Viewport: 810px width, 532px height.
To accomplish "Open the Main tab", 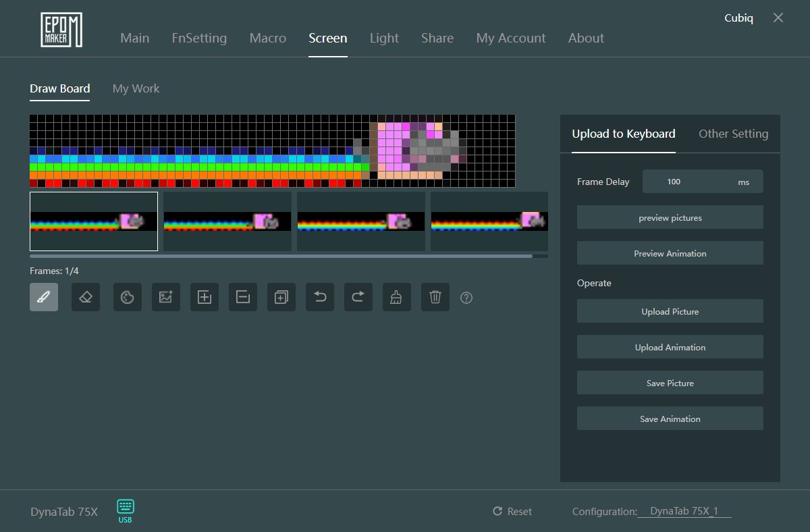I will pyautogui.click(x=135, y=38).
